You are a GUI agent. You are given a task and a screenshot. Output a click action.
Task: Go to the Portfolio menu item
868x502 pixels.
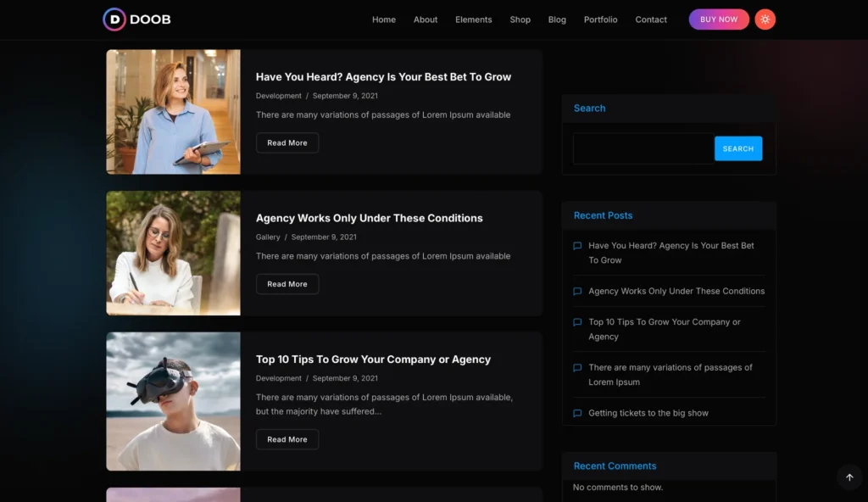600,20
